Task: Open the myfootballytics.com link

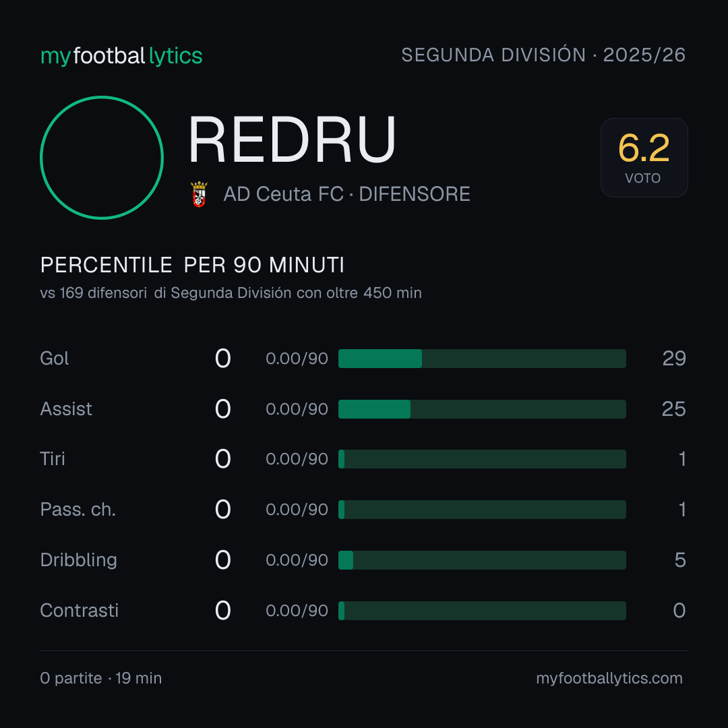Action: tap(609, 678)
